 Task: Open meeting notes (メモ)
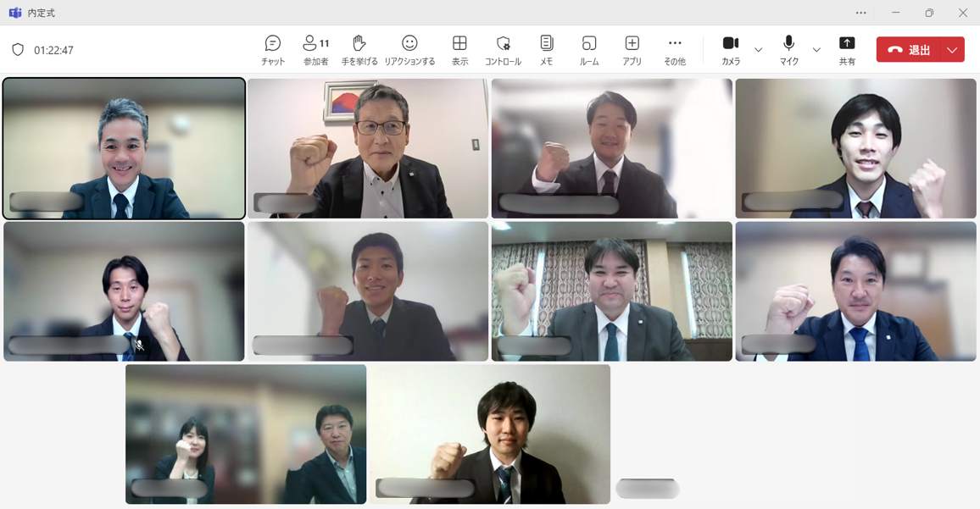[x=546, y=50]
